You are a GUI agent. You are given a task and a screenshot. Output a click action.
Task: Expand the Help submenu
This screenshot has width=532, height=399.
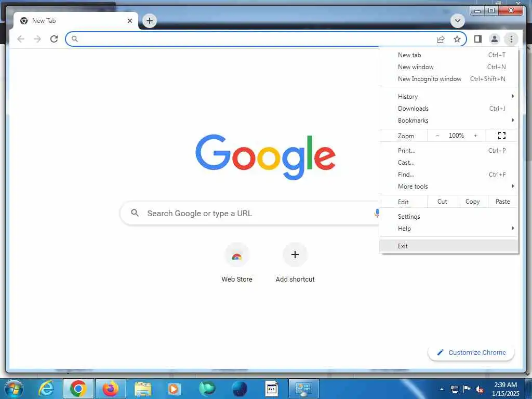click(449, 229)
